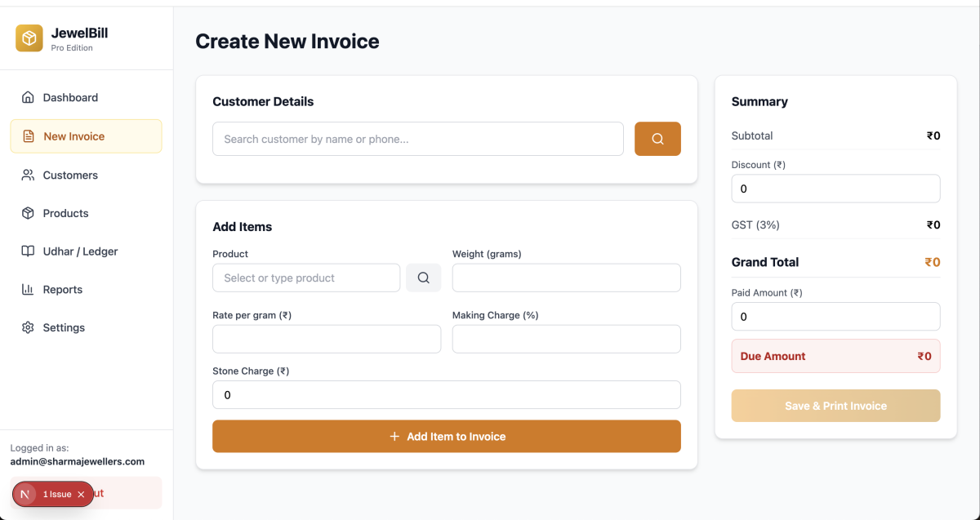Go to the Reports menu item
The width and height of the screenshot is (980, 520).
[x=63, y=290]
